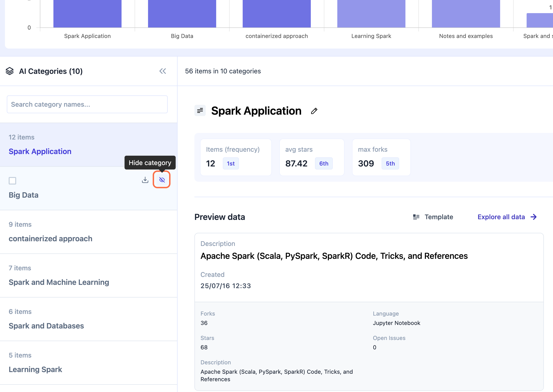Click the Big Data chart bar
The height and width of the screenshot is (392, 553).
click(x=182, y=14)
